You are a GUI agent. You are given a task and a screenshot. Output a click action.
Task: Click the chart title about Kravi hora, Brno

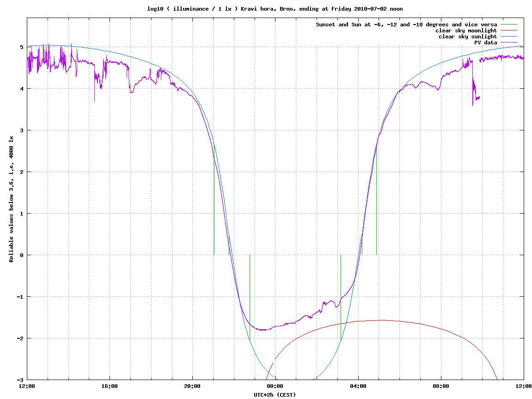(x=275, y=9)
